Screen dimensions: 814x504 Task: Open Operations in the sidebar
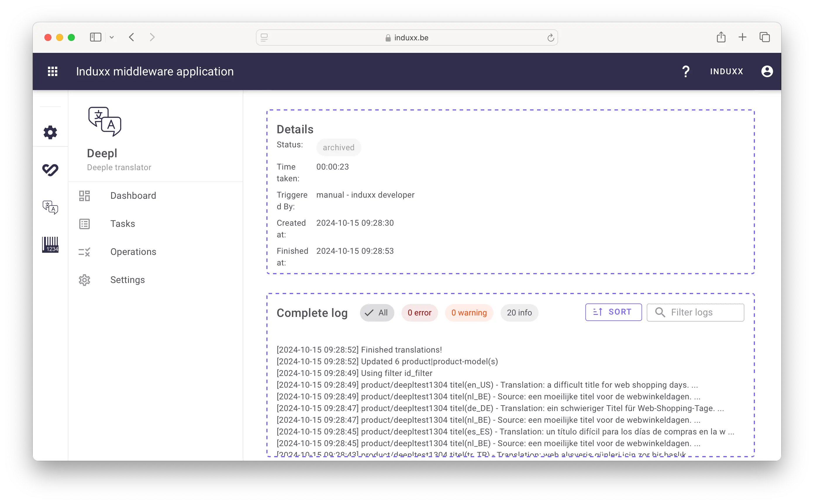[133, 252]
